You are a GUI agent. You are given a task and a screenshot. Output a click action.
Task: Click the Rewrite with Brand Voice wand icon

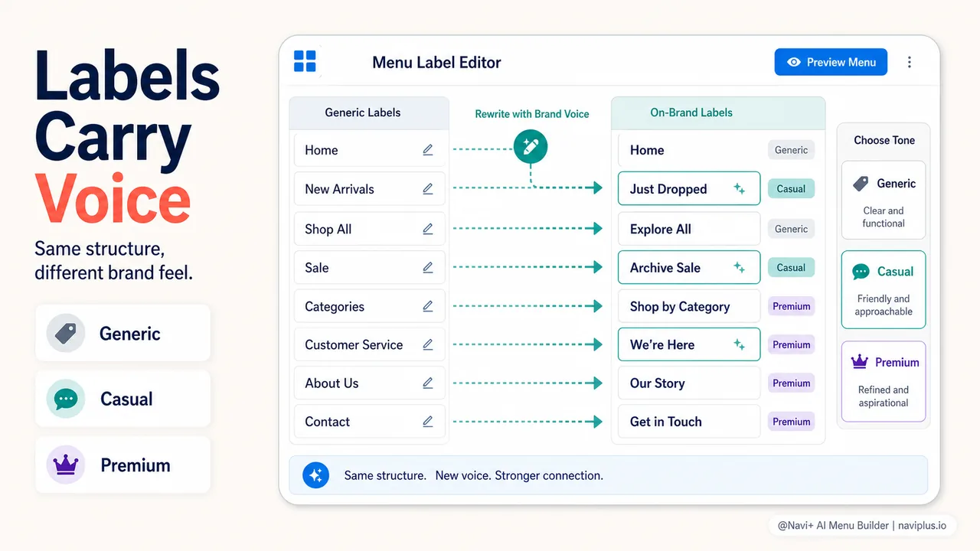pos(531,145)
